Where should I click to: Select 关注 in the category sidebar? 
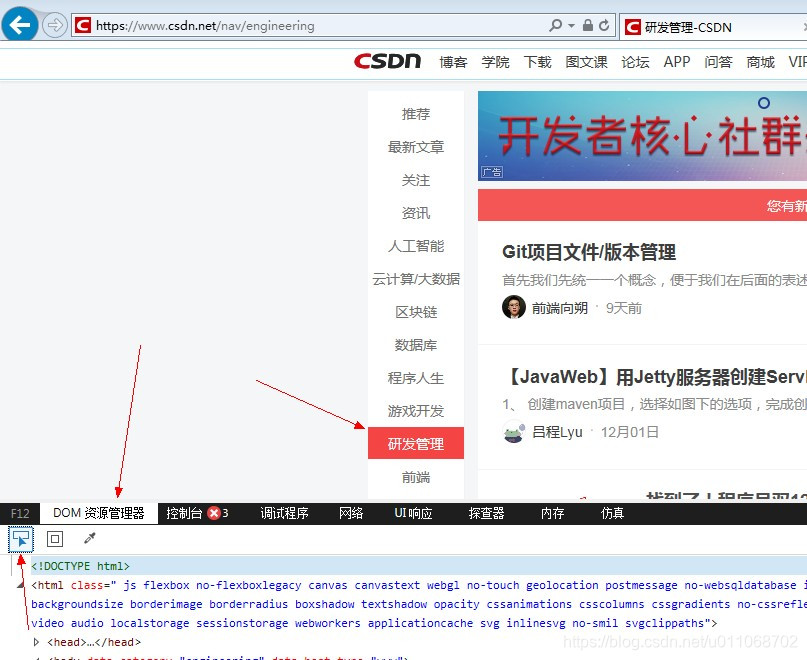click(416, 180)
